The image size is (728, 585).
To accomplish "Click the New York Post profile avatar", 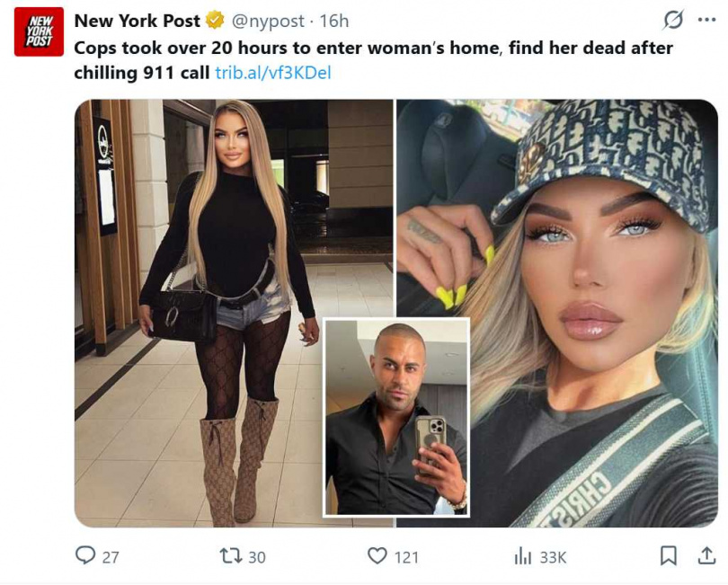I will [x=39, y=32].
